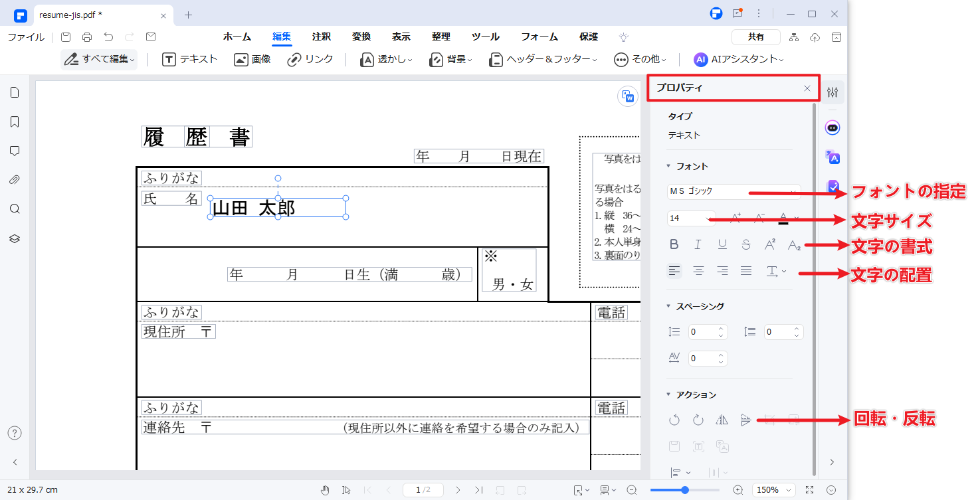The image size is (980, 500).
Task: Zoom out with the minus icon
Action: [x=632, y=490]
